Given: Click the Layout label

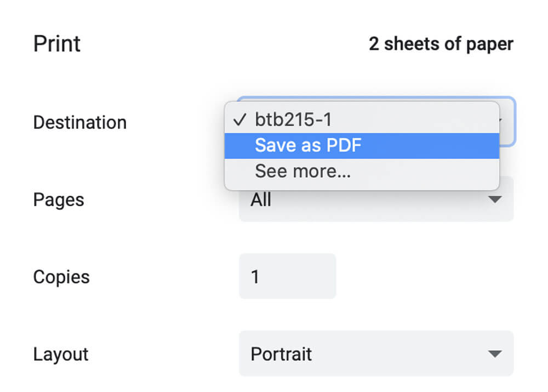Looking at the screenshot, I should point(60,354).
